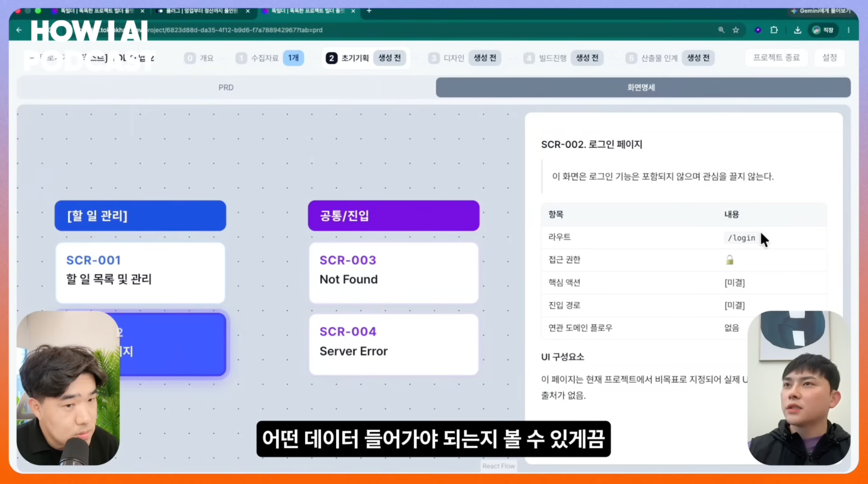Click the 항목 table column header
The width and height of the screenshot is (868, 484).
coord(555,214)
